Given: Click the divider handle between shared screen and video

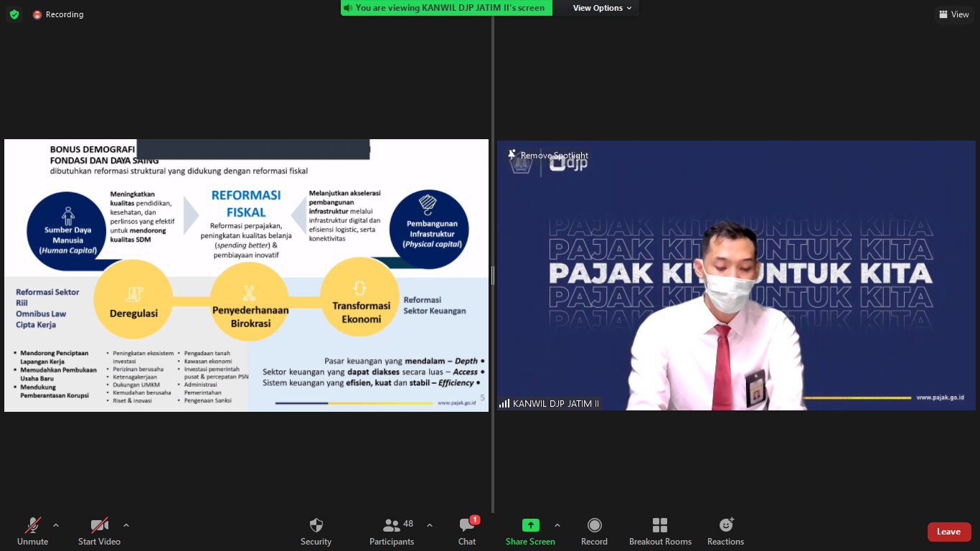Looking at the screenshot, I should pos(493,275).
